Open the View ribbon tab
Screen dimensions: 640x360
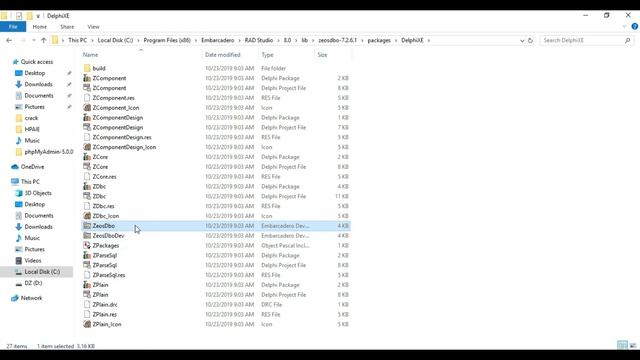click(93, 27)
